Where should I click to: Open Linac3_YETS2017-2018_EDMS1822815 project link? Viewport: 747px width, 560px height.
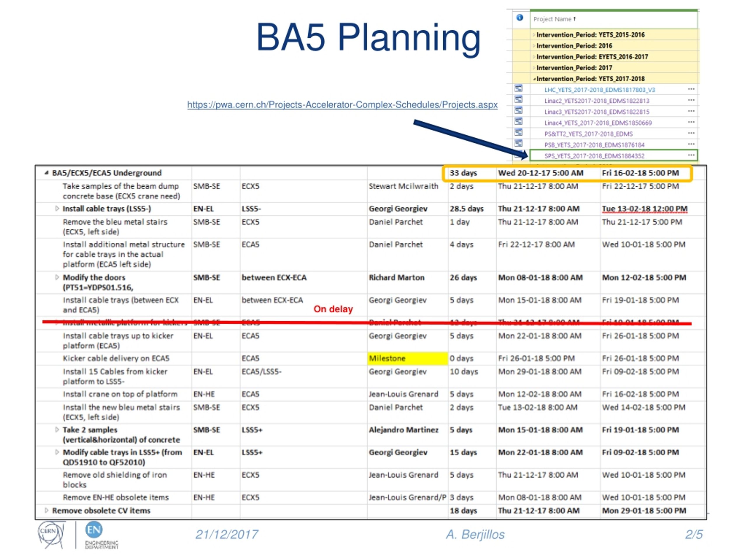(x=596, y=112)
